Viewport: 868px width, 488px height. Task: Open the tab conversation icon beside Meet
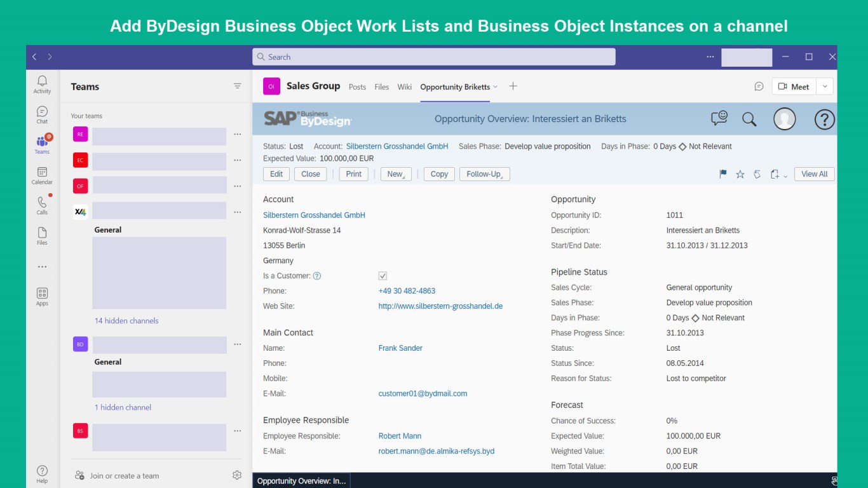pyautogui.click(x=759, y=86)
